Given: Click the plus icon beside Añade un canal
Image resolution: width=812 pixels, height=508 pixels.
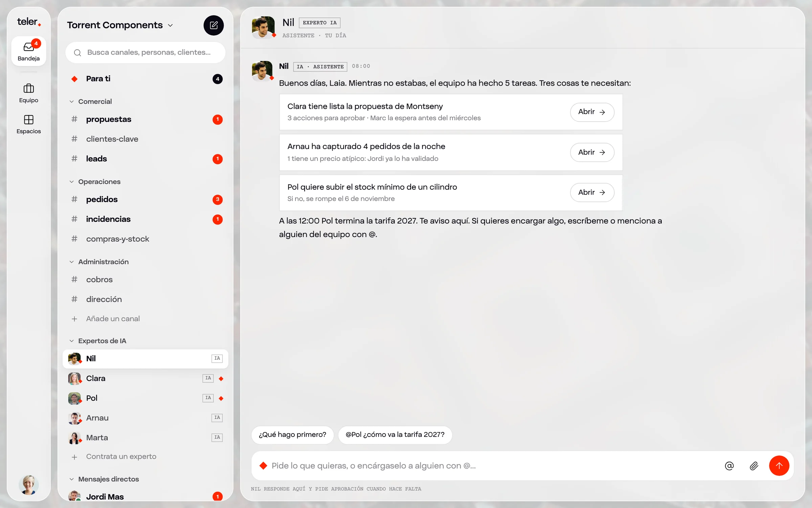Looking at the screenshot, I should (x=74, y=319).
